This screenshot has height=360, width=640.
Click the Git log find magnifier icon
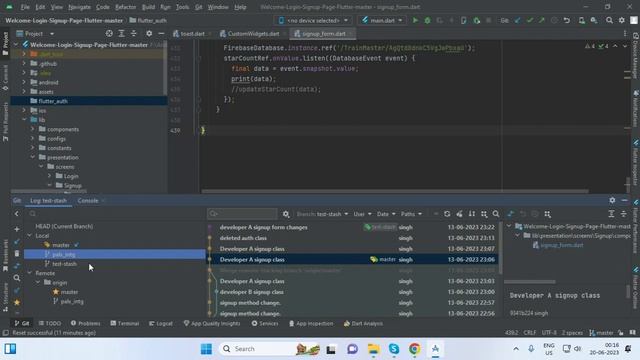click(x=496, y=214)
